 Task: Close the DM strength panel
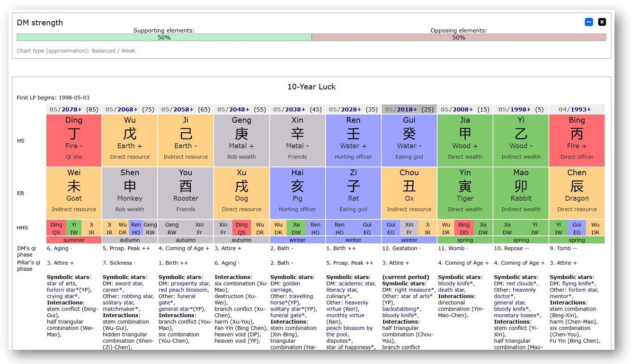[x=602, y=22]
